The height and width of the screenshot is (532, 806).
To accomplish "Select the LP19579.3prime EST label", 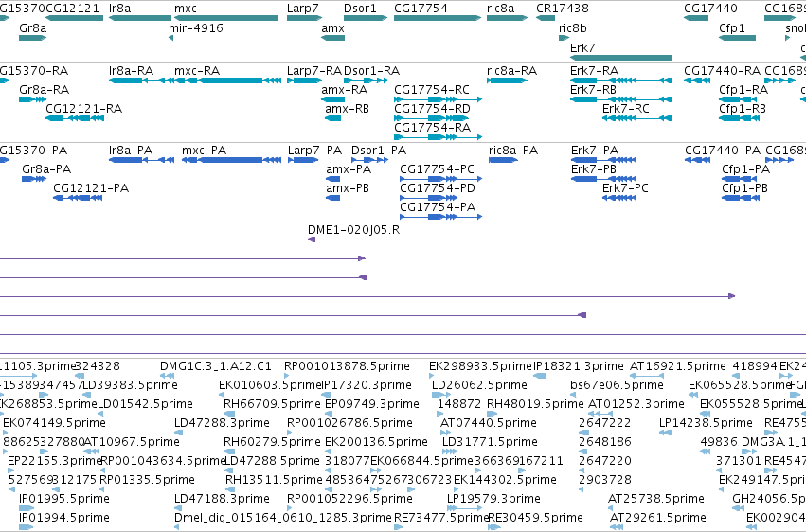I will [493, 499].
